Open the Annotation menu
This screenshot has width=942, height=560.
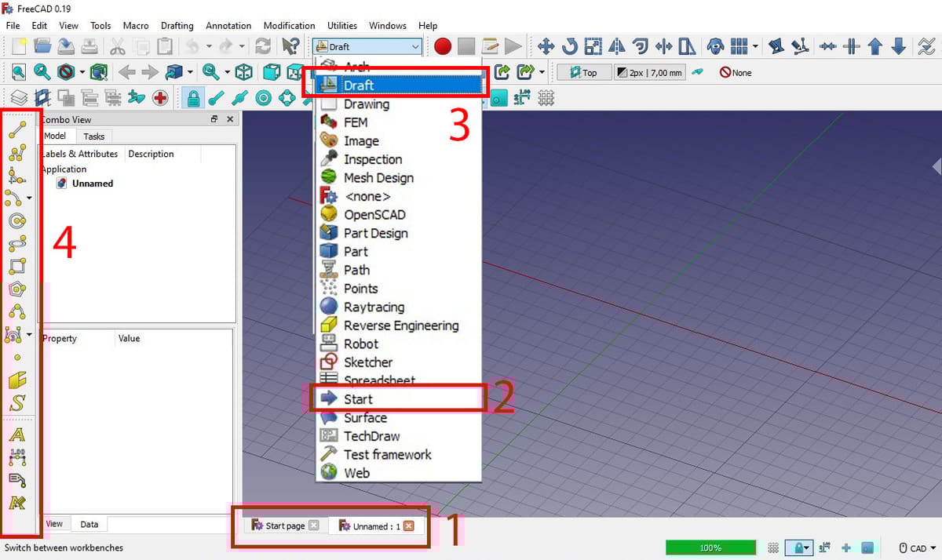(228, 26)
